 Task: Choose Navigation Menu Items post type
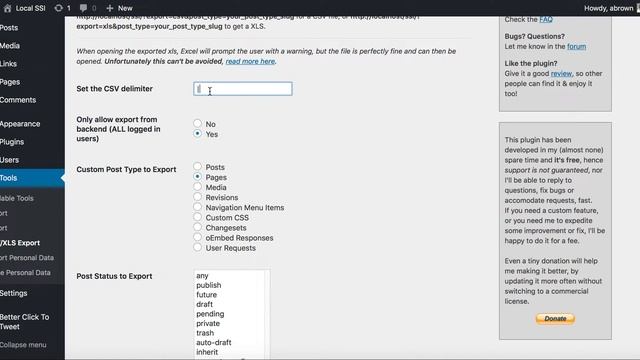point(198,207)
